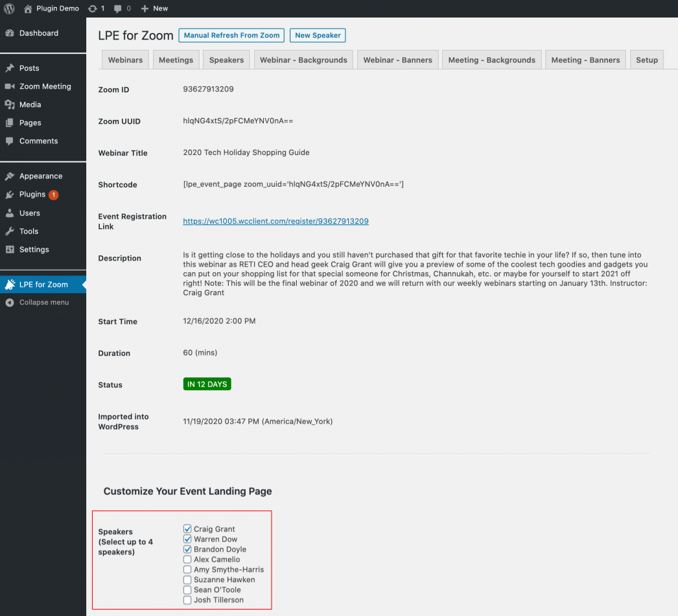Open the Webinar - Banners tab

[x=397, y=59]
